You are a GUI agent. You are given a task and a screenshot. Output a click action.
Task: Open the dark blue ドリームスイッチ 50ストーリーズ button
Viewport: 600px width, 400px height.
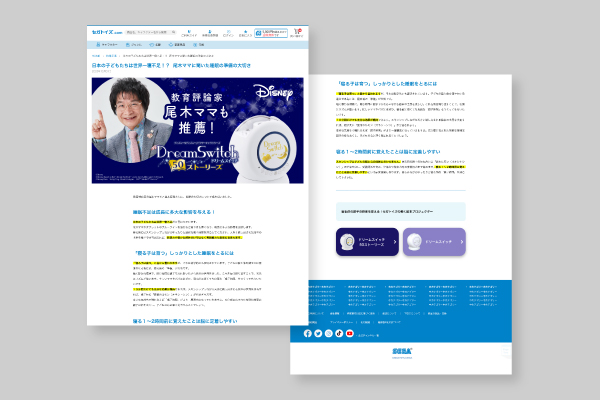point(367,242)
